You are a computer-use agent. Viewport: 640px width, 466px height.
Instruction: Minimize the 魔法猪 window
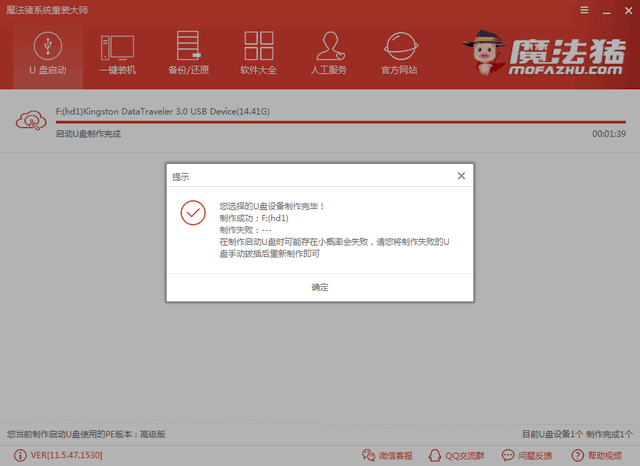604,9
